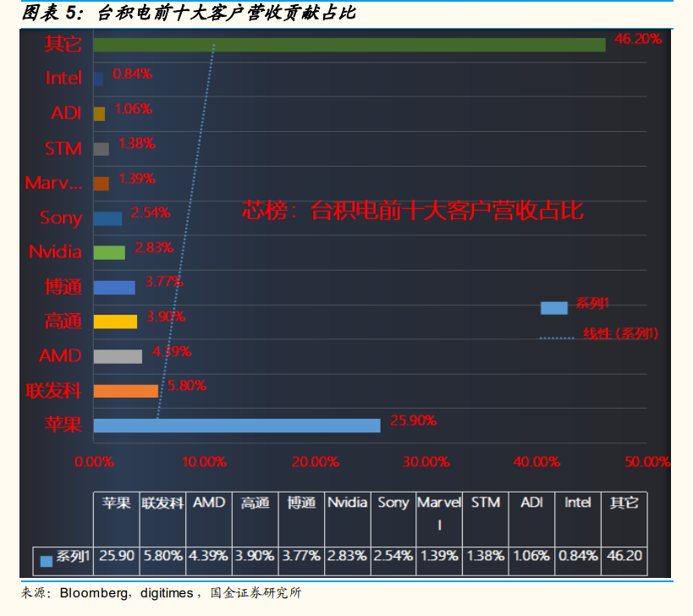Click the 40.00% tick on the horizontal axis
This screenshot has width=693, height=616.
[536, 462]
